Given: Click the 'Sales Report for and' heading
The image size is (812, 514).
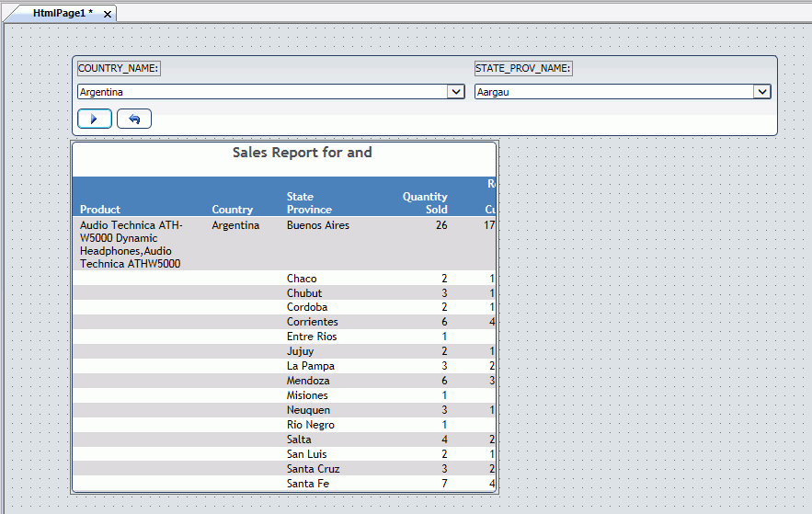Looking at the screenshot, I should [x=302, y=153].
